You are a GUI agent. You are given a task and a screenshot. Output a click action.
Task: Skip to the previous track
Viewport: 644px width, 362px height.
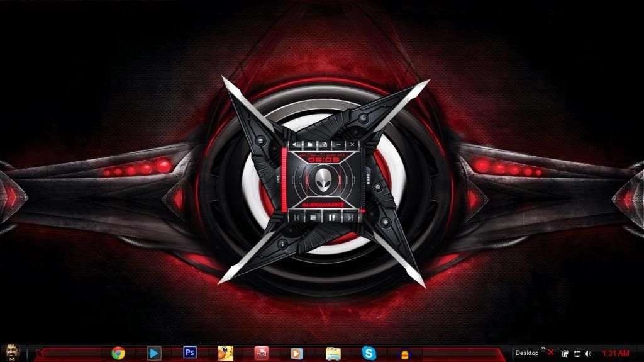(x=297, y=217)
